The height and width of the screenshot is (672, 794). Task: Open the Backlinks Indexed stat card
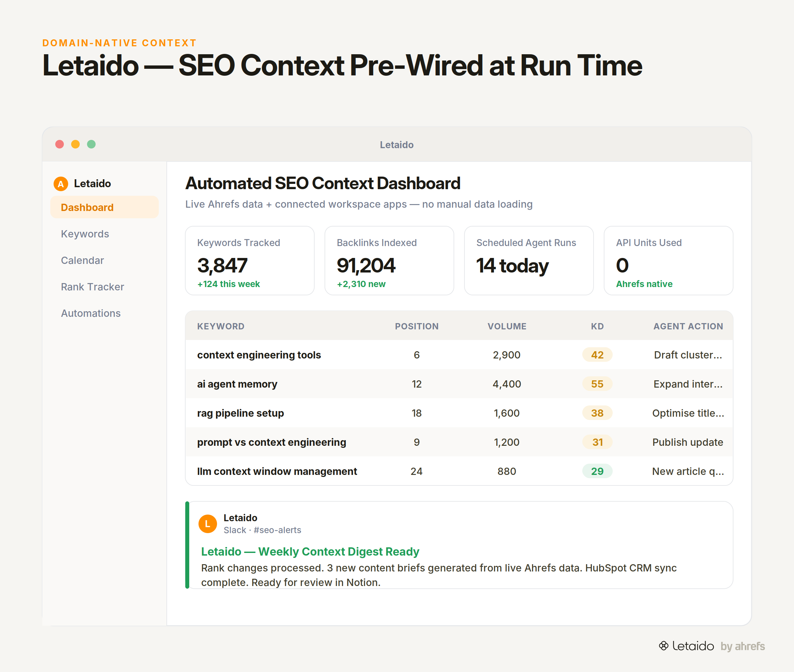click(389, 261)
